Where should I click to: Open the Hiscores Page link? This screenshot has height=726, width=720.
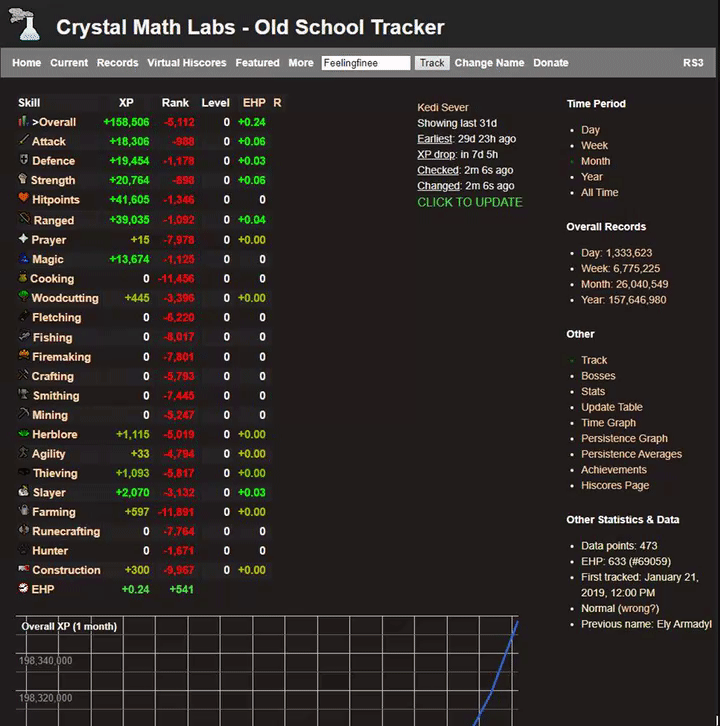point(615,486)
